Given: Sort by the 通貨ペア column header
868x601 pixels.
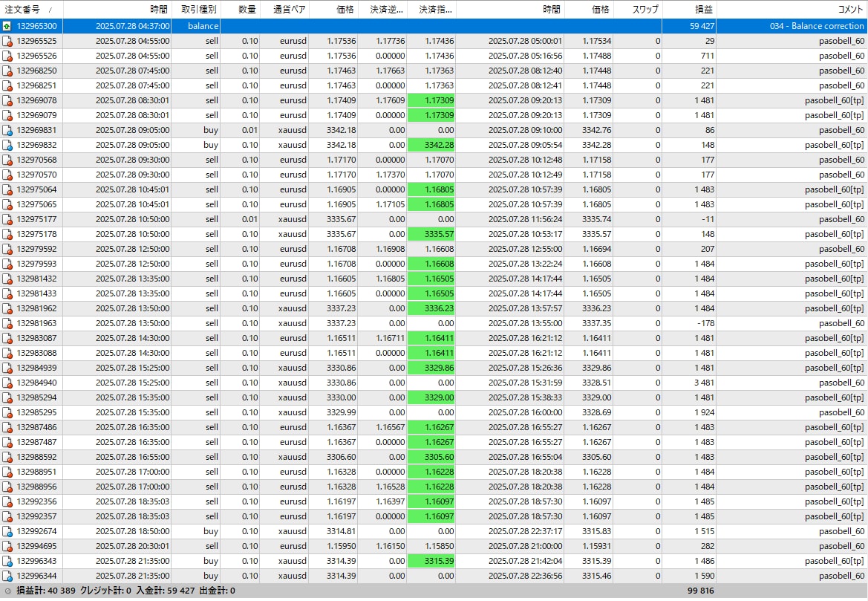Looking at the screenshot, I should (284, 10).
